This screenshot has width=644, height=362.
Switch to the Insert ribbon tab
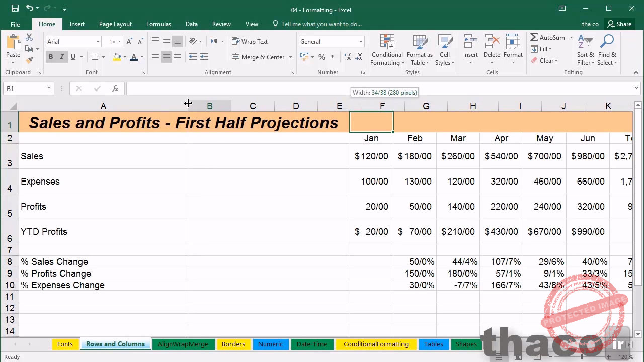click(x=77, y=24)
